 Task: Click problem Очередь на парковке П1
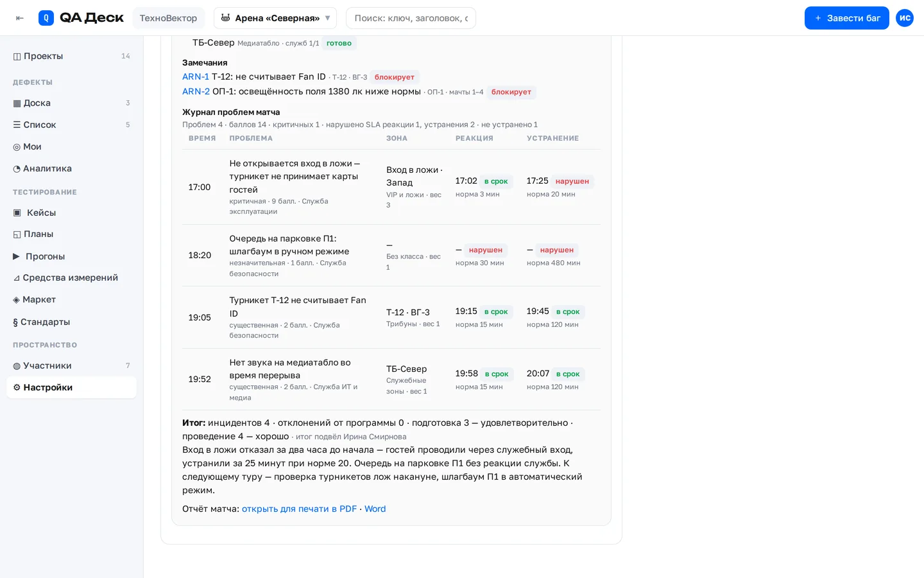[289, 245]
